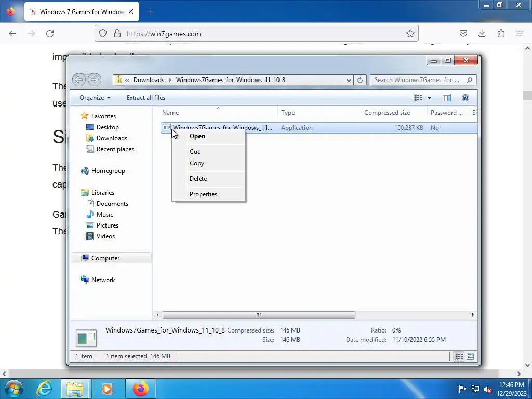Screen dimensions: 532x399
Task: Click Extract all files button
Action: point(146,98)
